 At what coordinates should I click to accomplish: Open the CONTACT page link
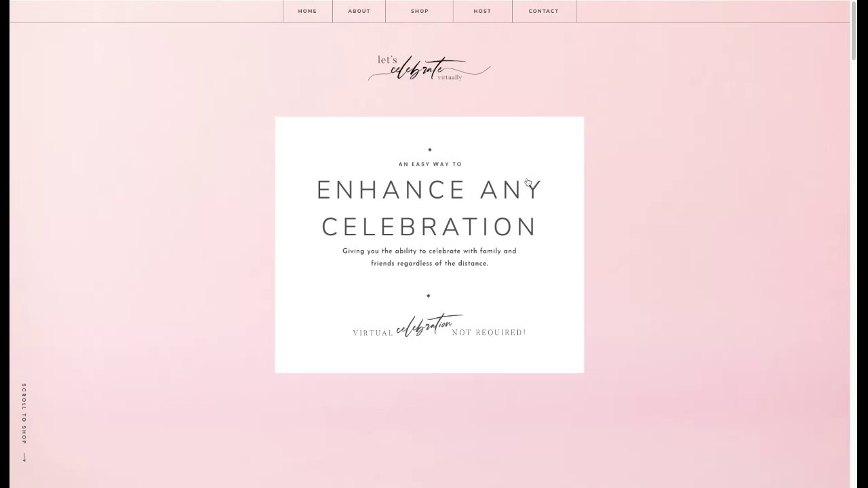point(544,11)
